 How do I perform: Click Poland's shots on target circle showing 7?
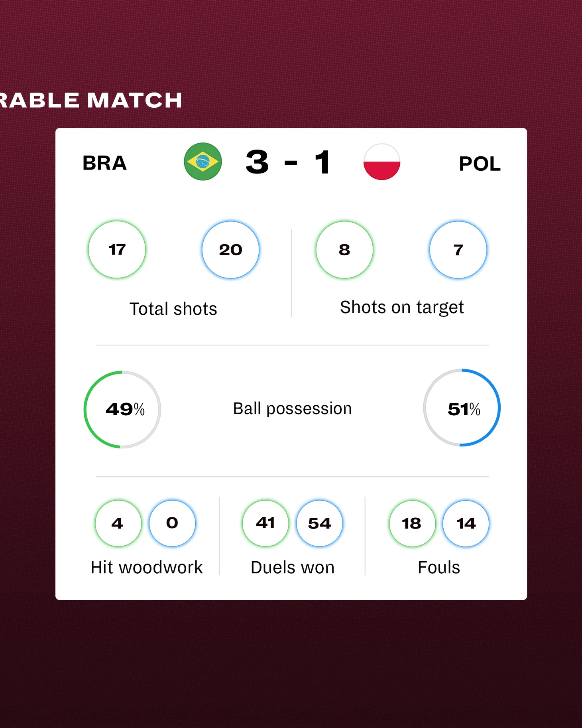[458, 250]
